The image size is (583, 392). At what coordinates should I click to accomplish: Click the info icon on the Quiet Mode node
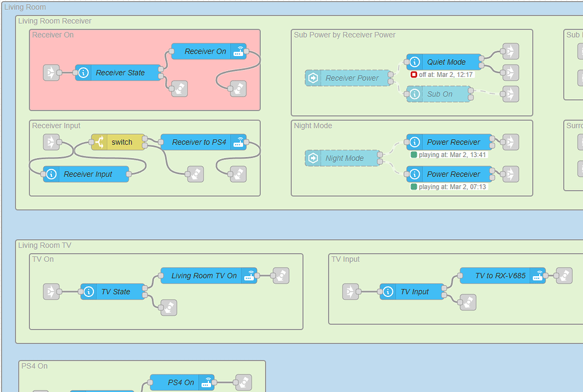point(414,62)
